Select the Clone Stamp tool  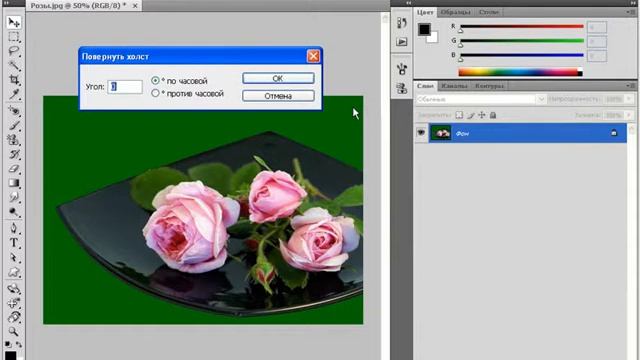coord(13,140)
